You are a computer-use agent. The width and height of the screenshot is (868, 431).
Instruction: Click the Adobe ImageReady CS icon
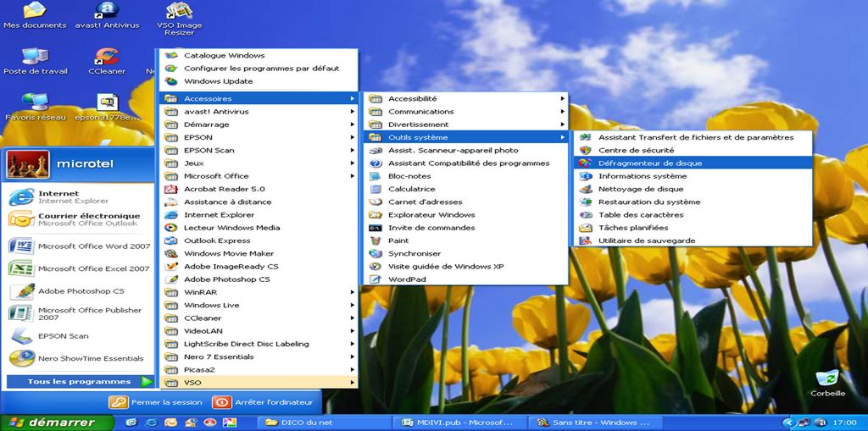(171, 266)
